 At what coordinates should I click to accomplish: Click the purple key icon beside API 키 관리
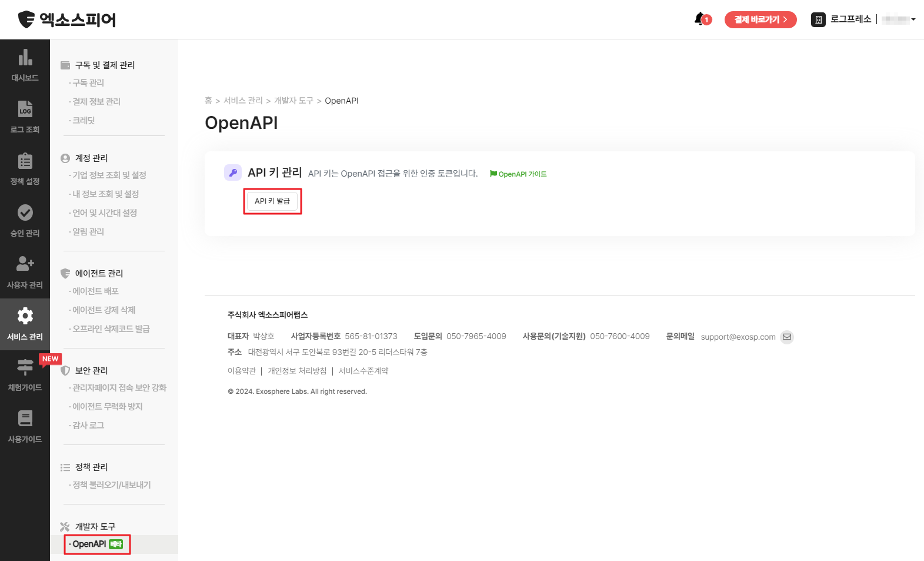(x=233, y=172)
